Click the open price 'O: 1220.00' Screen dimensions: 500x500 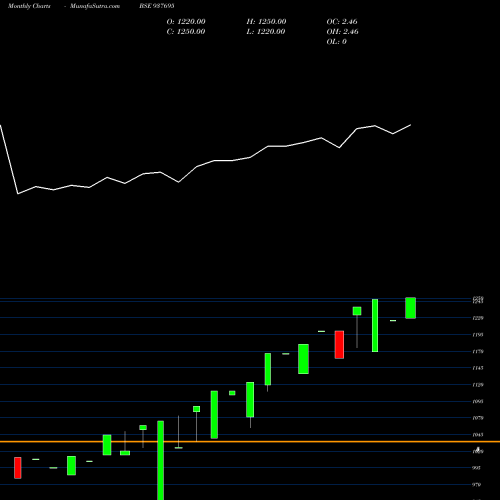point(186,22)
